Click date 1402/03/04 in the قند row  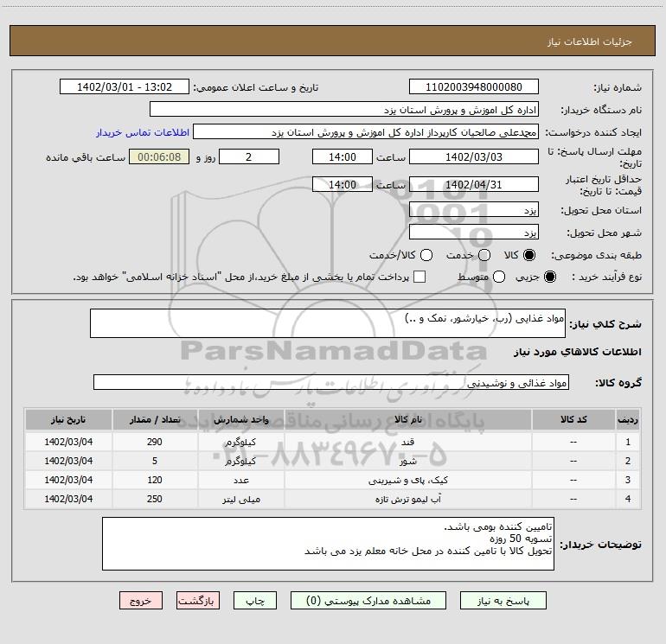(x=68, y=442)
